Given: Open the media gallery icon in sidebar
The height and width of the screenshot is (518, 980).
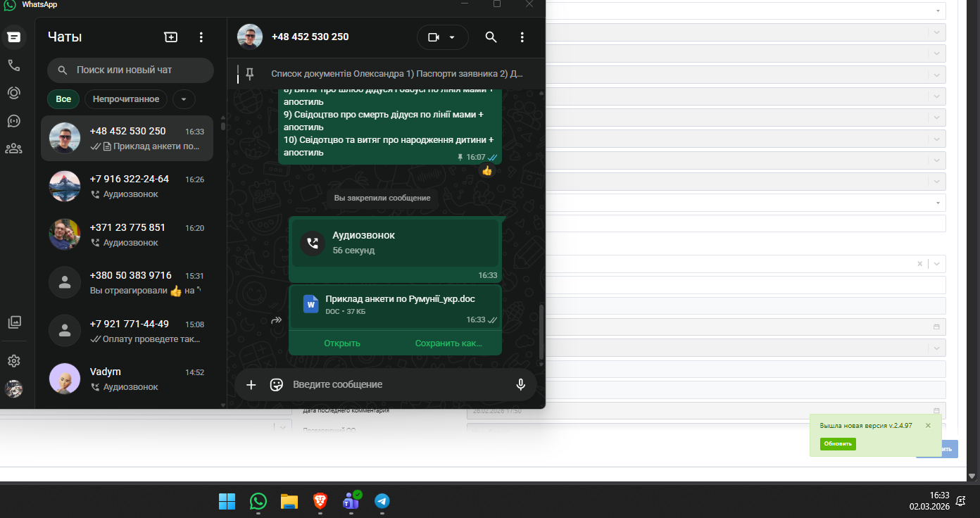Looking at the screenshot, I should [14, 322].
